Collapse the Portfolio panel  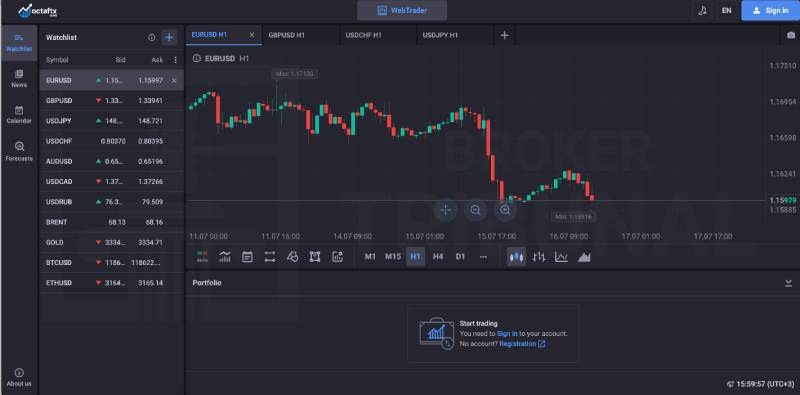[x=788, y=283]
